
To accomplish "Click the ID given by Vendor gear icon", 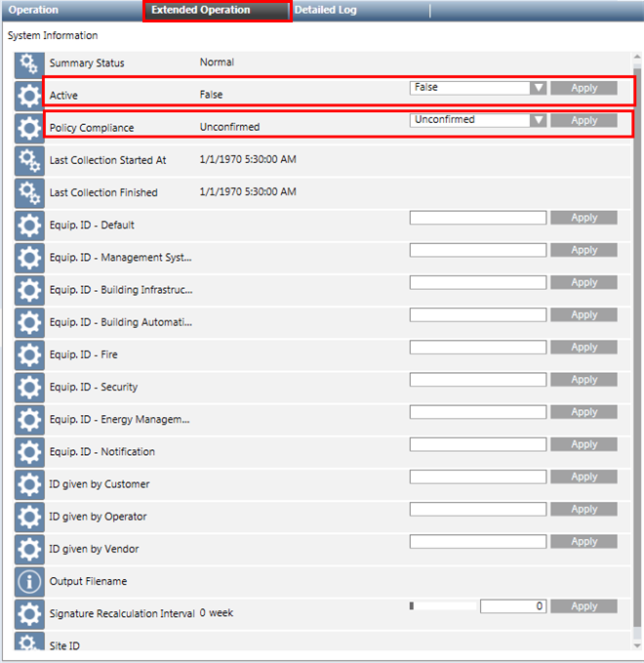I will [30, 549].
